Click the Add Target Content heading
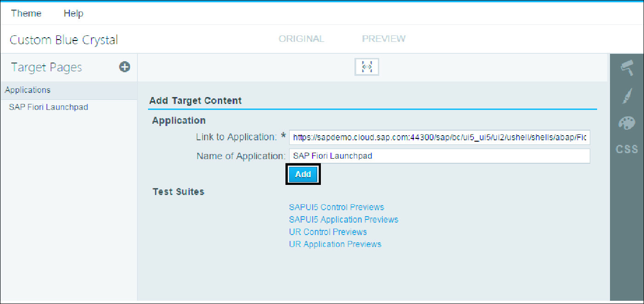Image resolution: width=644 pixels, height=304 pixels. [195, 101]
